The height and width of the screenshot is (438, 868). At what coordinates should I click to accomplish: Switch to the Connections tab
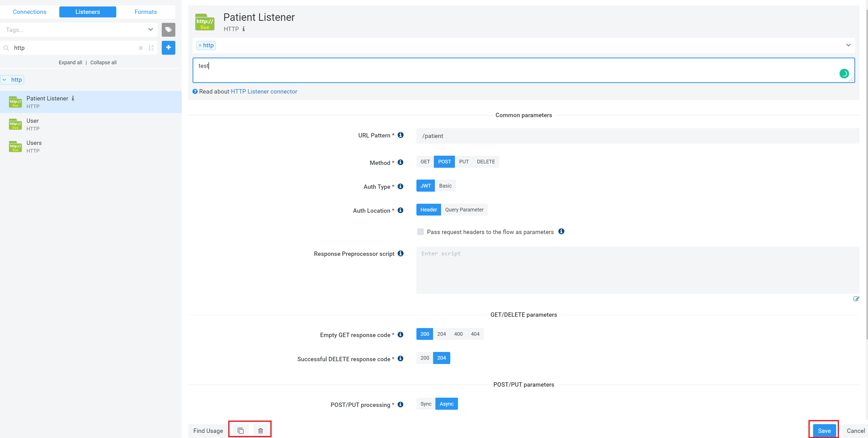coord(30,12)
